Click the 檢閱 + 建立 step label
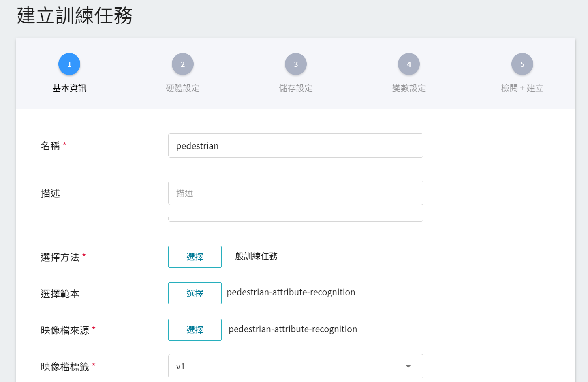This screenshot has height=382, width=588. tap(522, 88)
